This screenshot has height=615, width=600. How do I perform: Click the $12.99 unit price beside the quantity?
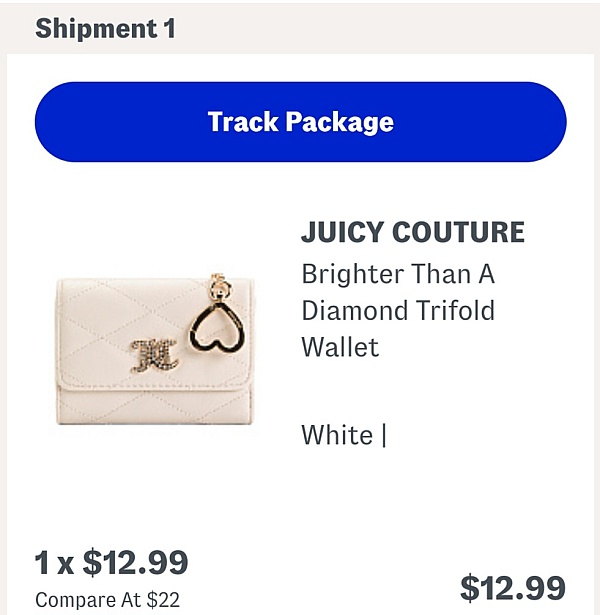[x=135, y=562]
